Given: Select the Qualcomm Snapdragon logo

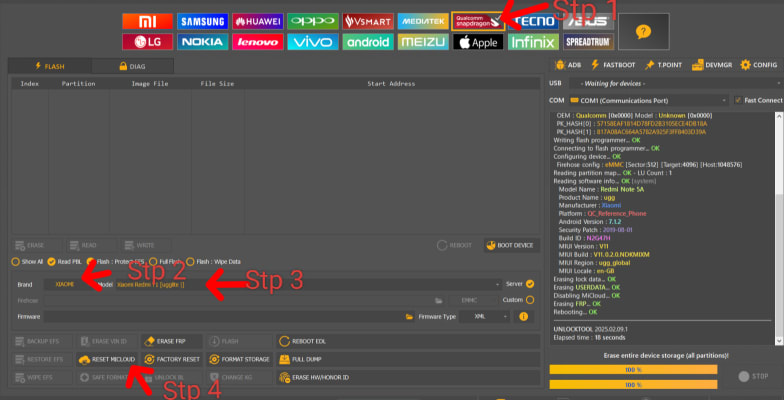Looking at the screenshot, I should (x=478, y=22).
